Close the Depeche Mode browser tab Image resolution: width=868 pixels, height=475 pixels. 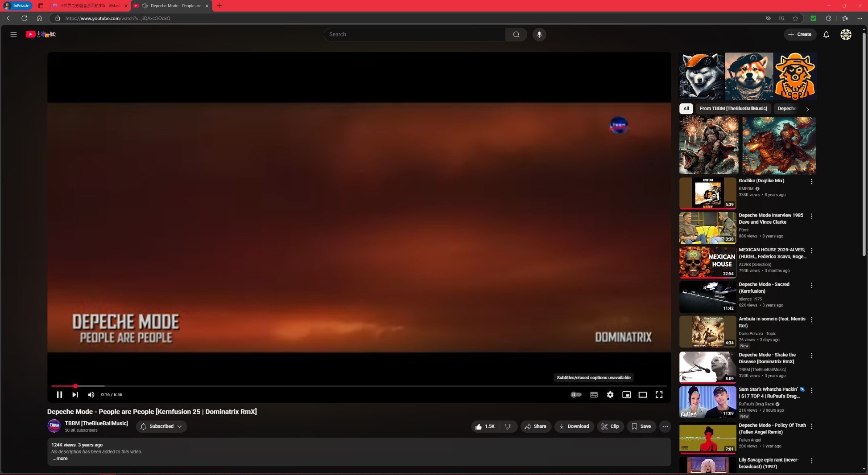coord(207,6)
